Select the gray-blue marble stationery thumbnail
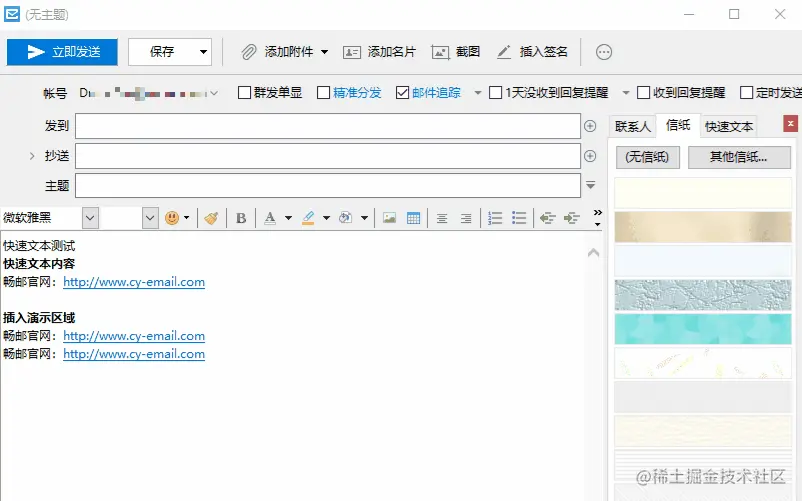802x501 pixels. click(x=703, y=295)
